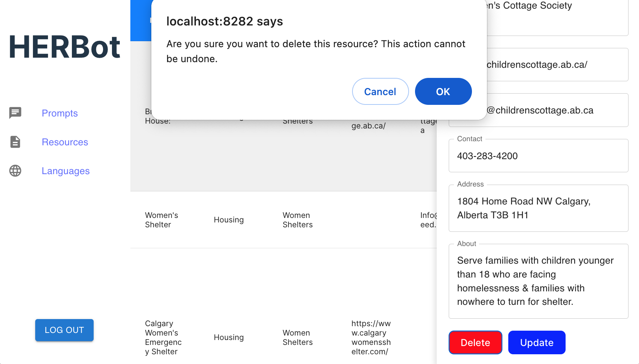Image resolution: width=639 pixels, height=364 pixels.
Task: Cancel the delete confirmation dialog
Action: (x=380, y=91)
